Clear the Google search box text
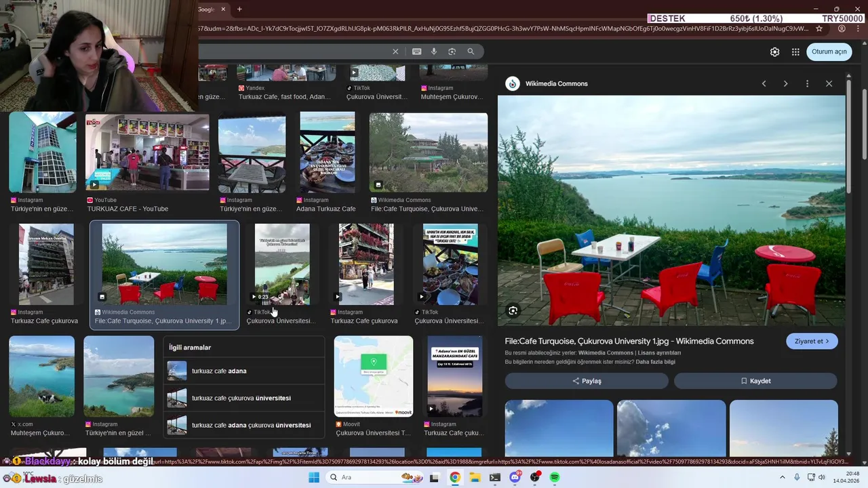Screen dimensions: 868x488 [395, 52]
